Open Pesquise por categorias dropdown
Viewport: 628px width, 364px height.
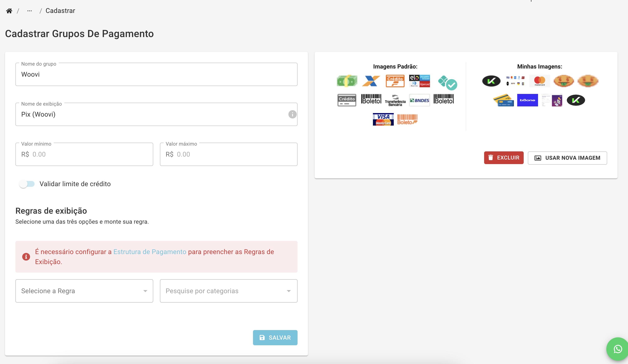click(x=228, y=291)
